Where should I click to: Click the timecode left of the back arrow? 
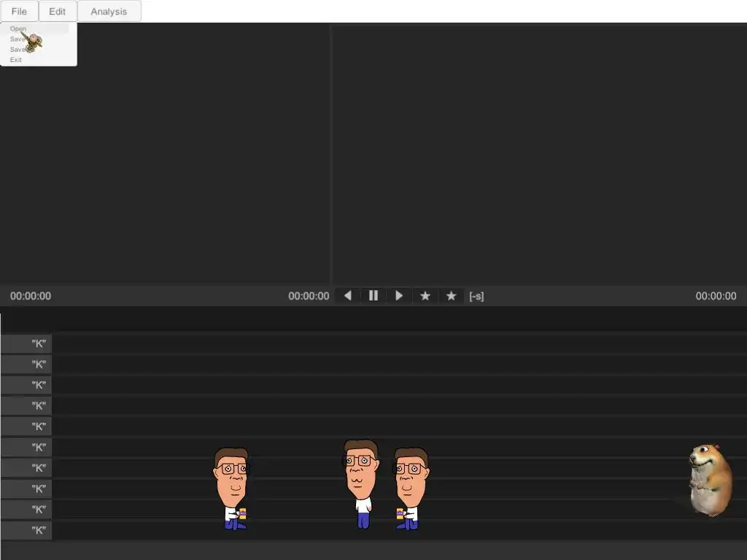(309, 296)
